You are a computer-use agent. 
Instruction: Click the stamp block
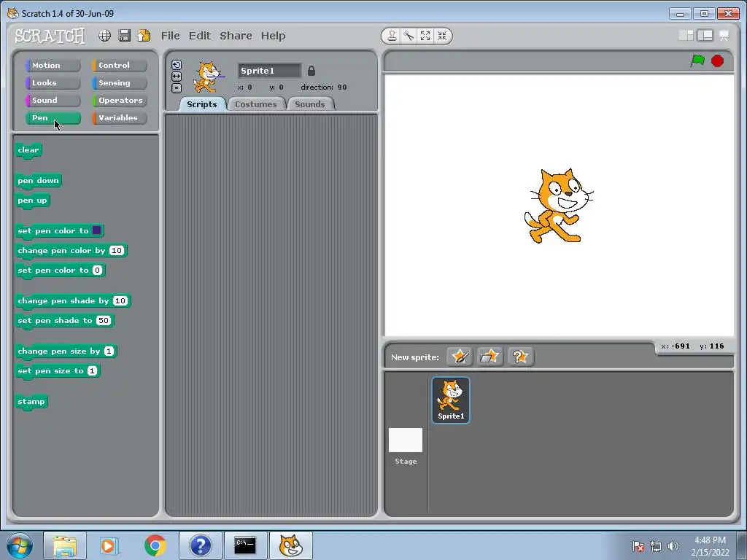[x=31, y=402]
